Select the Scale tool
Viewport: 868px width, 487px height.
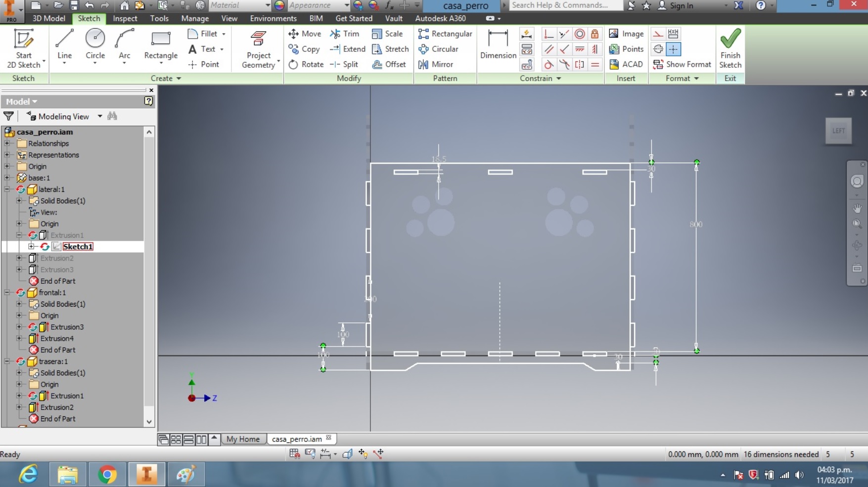pyautogui.click(x=387, y=34)
